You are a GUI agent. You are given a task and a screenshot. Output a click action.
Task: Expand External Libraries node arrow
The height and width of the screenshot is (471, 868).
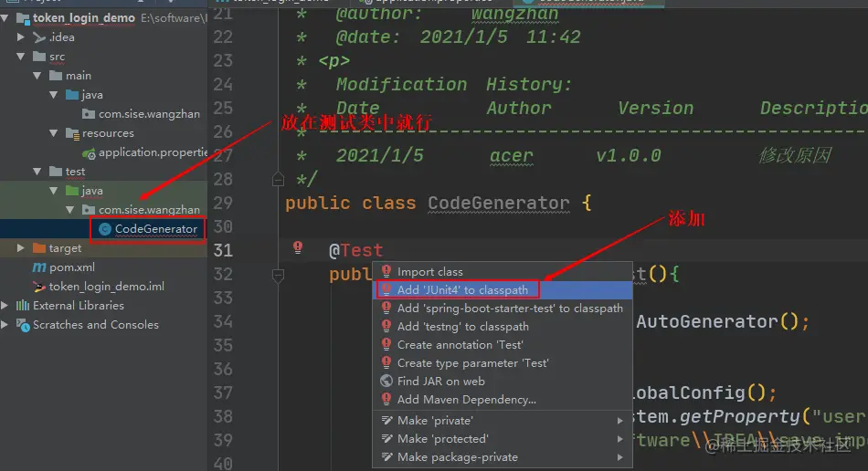[5, 305]
